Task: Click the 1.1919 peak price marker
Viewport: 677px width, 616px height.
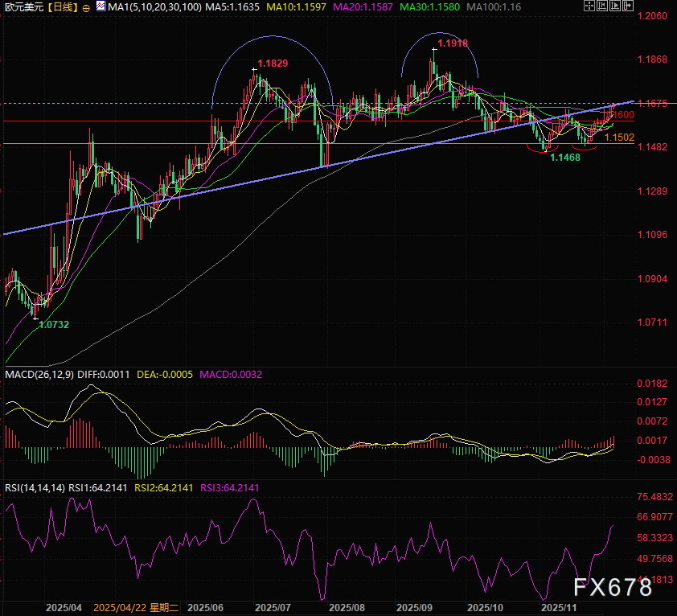Action: tap(452, 43)
